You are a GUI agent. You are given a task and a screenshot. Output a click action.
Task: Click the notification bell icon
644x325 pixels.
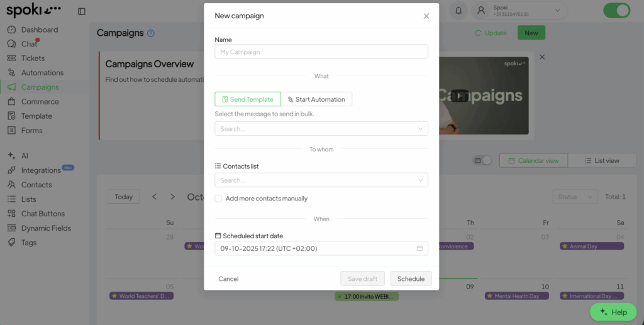[458, 11]
